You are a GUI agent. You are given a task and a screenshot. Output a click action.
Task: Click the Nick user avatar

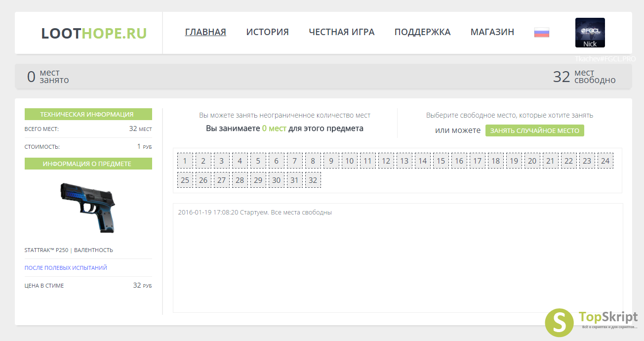click(590, 33)
